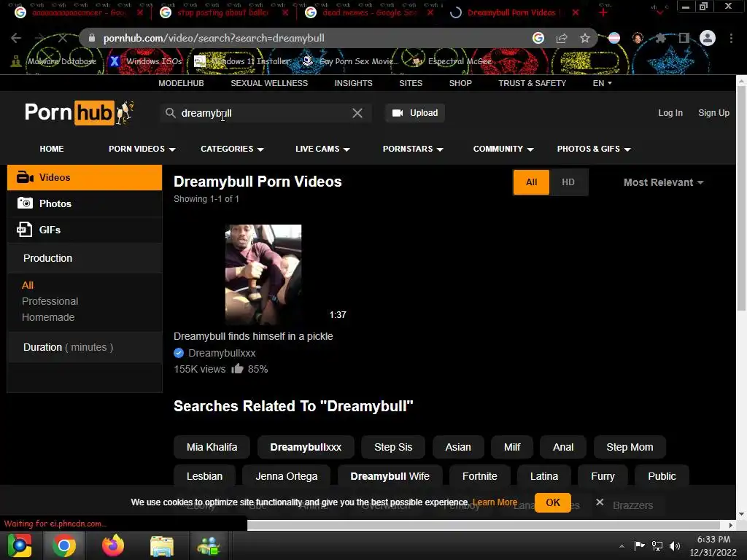The image size is (747, 560).
Task: Select GIFs in the left sidebar
Action: point(85,230)
